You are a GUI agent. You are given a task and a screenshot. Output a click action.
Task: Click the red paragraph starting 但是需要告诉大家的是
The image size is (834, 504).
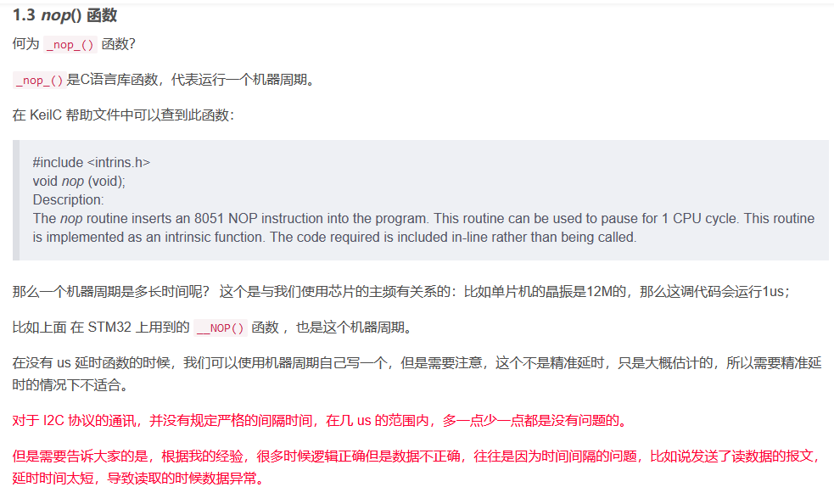click(x=417, y=467)
